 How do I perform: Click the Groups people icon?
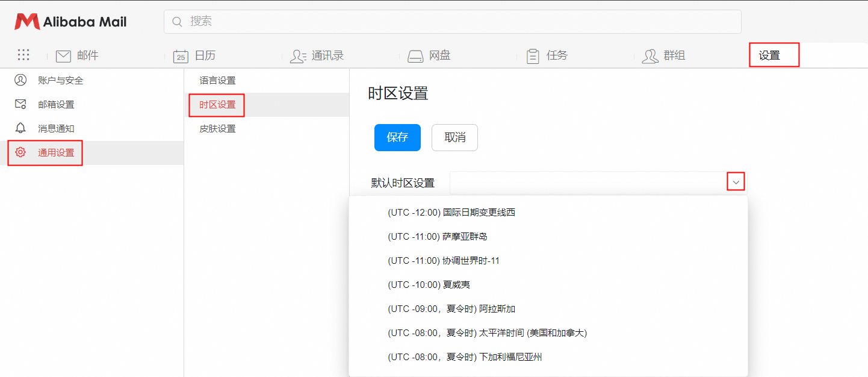tap(650, 56)
